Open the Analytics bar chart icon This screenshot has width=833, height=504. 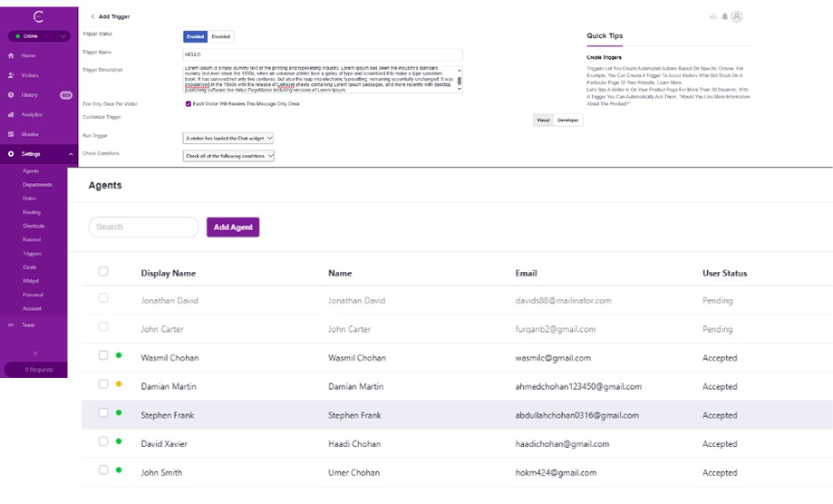pos(11,115)
